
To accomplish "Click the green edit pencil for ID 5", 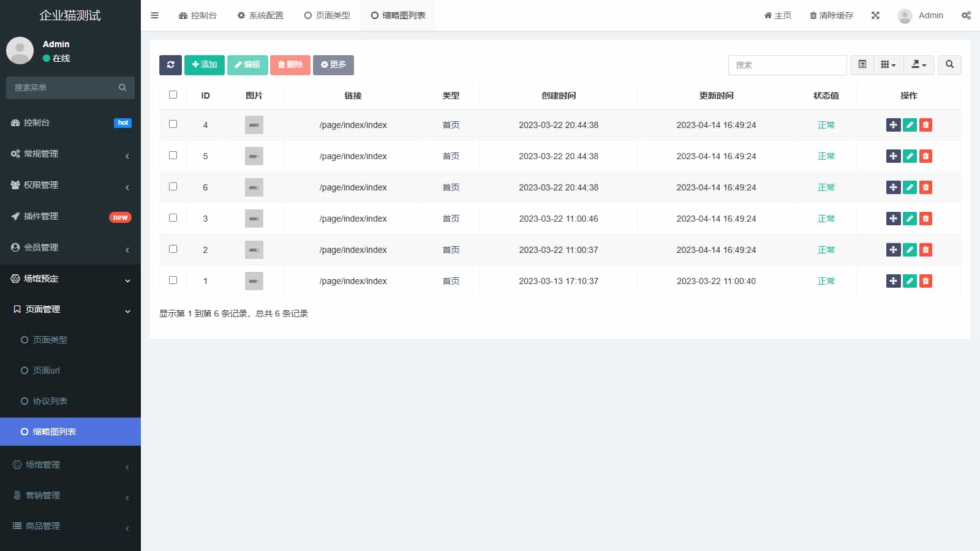I will (x=910, y=156).
